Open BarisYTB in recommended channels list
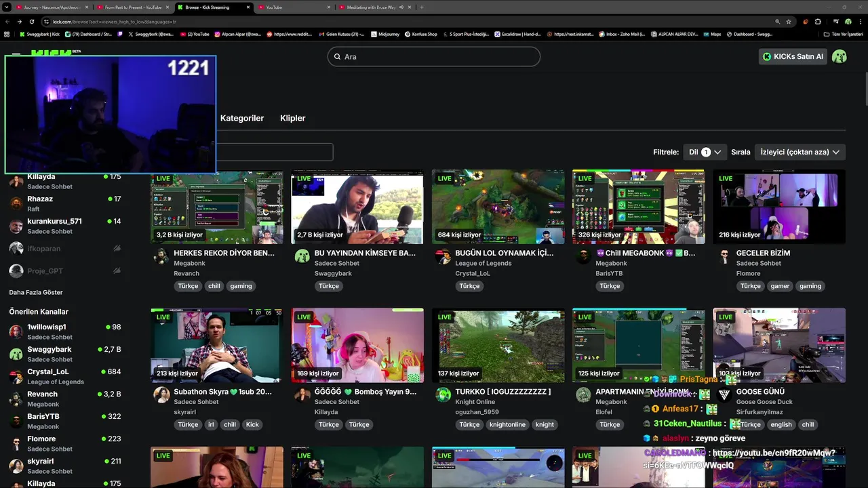Image resolution: width=868 pixels, height=488 pixels. click(x=65, y=421)
